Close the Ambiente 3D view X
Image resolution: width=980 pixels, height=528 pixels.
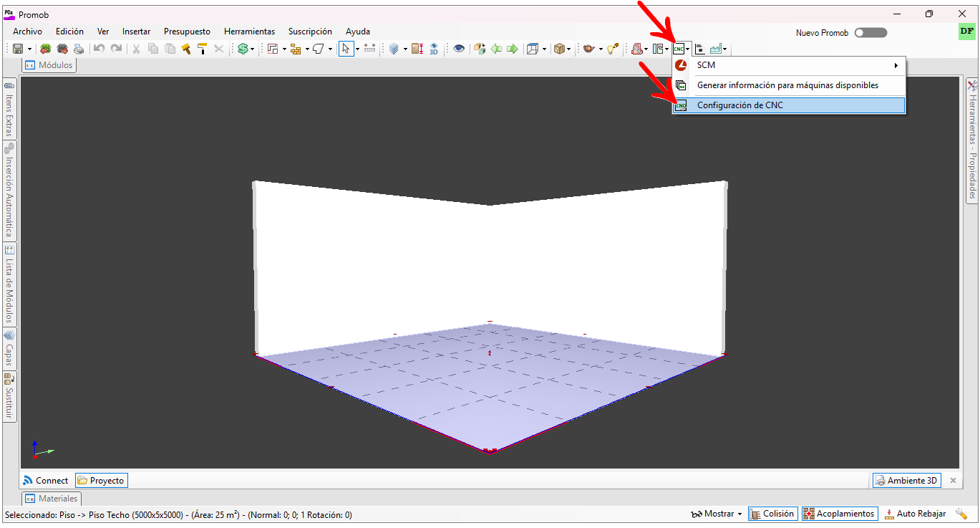click(953, 481)
